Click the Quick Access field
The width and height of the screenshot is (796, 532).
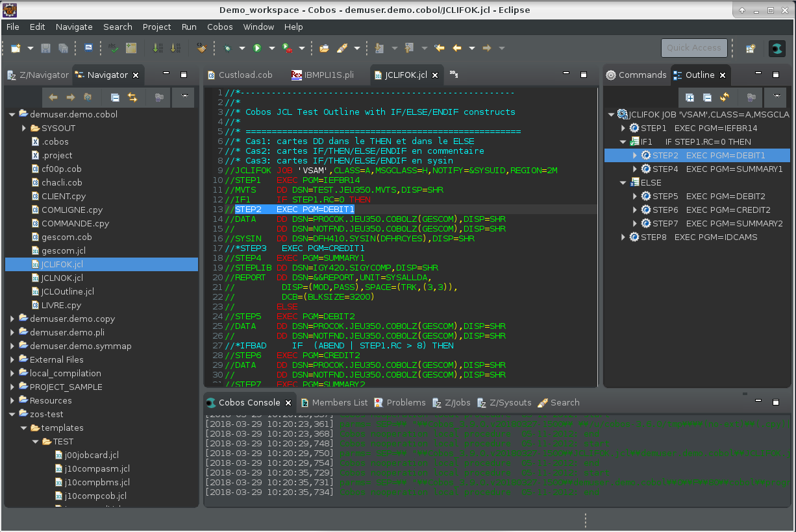694,48
